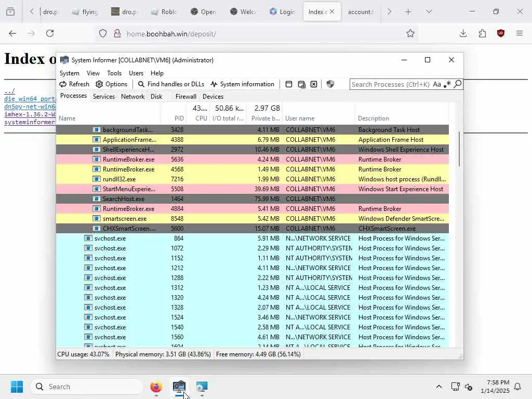
Task: Select RuntimeBroker.exe with PID 4568
Action: coord(252,169)
